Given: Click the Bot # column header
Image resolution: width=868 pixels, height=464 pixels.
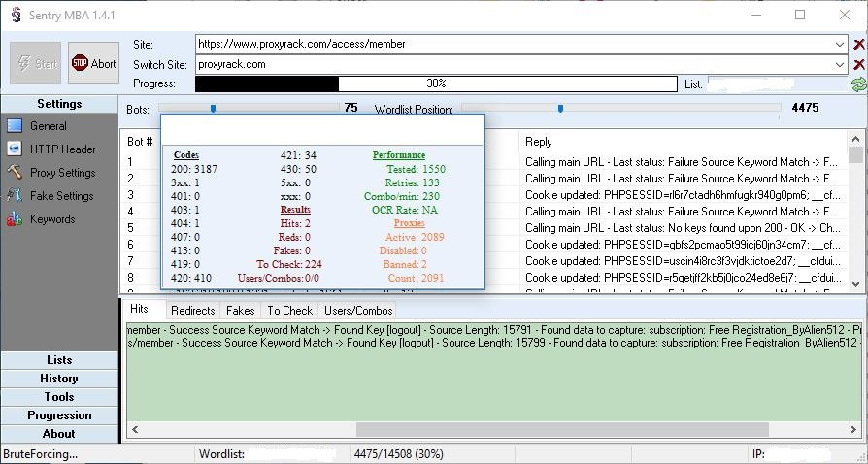Looking at the screenshot, I should pyautogui.click(x=140, y=142).
